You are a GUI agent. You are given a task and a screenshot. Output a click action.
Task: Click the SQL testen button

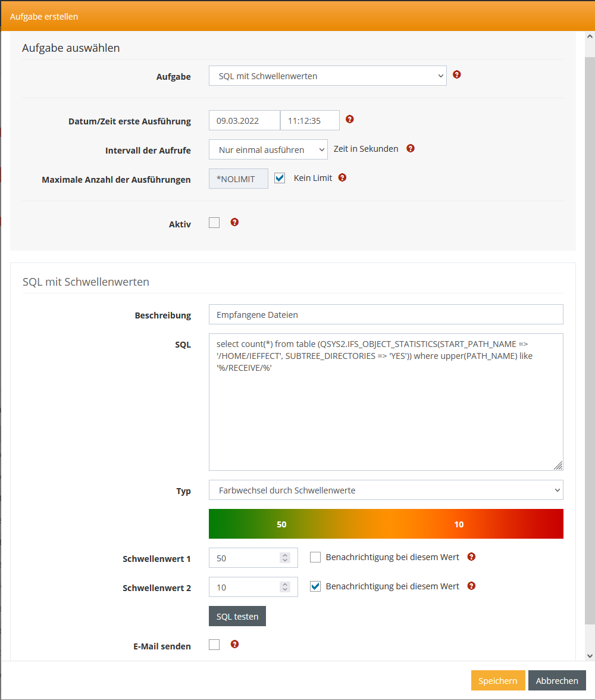(237, 616)
